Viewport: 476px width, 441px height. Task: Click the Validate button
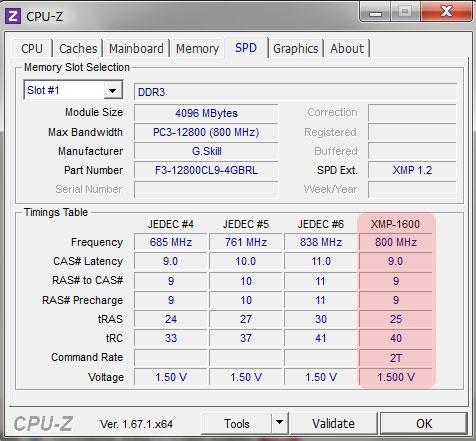coord(333,424)
